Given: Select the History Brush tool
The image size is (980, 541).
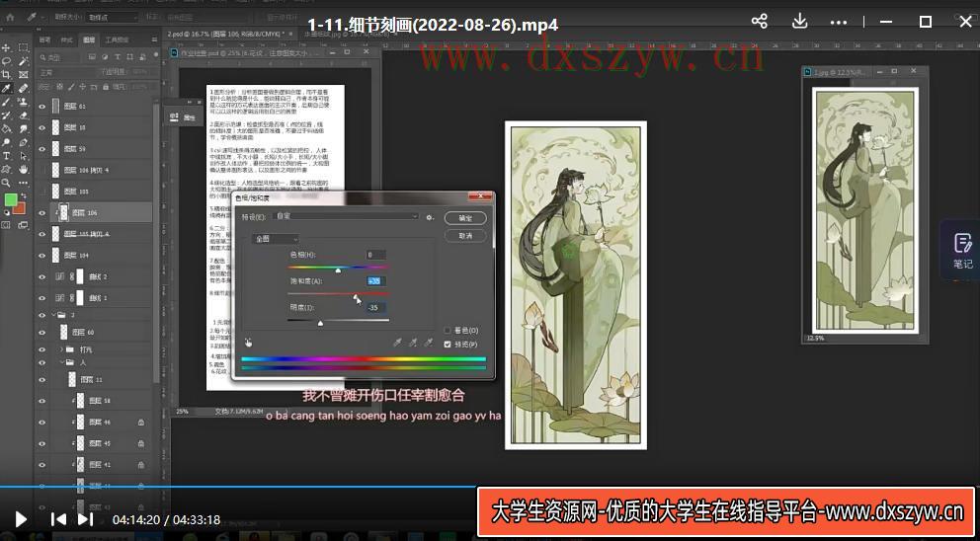Looking at the screenshot, I should click(7, 116).
